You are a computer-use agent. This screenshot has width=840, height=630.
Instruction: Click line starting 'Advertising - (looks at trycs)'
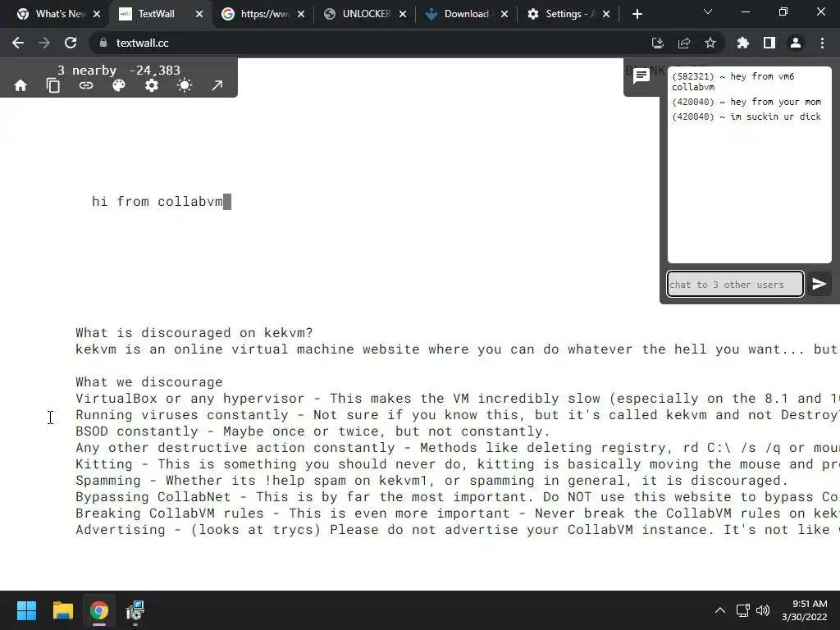(458, 530)
